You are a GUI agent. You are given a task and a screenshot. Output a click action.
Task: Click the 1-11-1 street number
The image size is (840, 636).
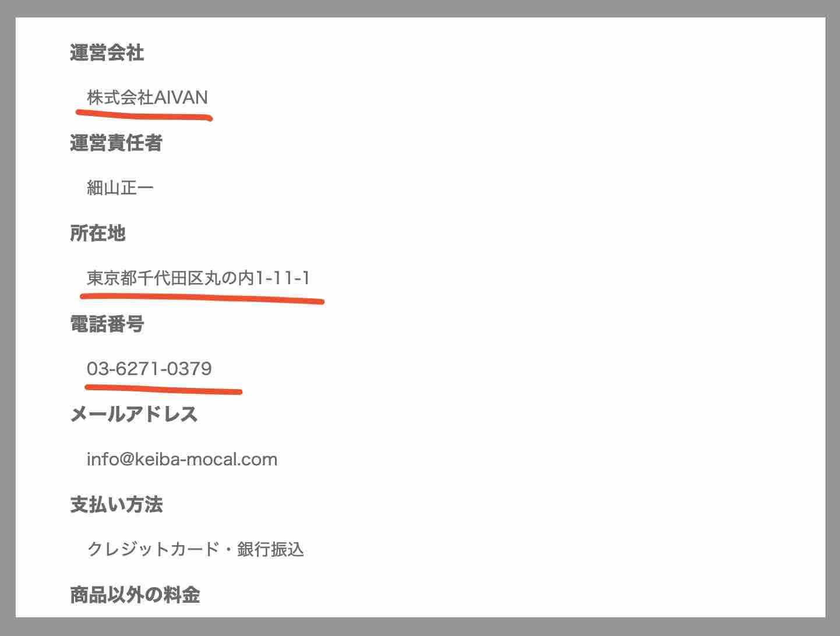pos(283,278)
